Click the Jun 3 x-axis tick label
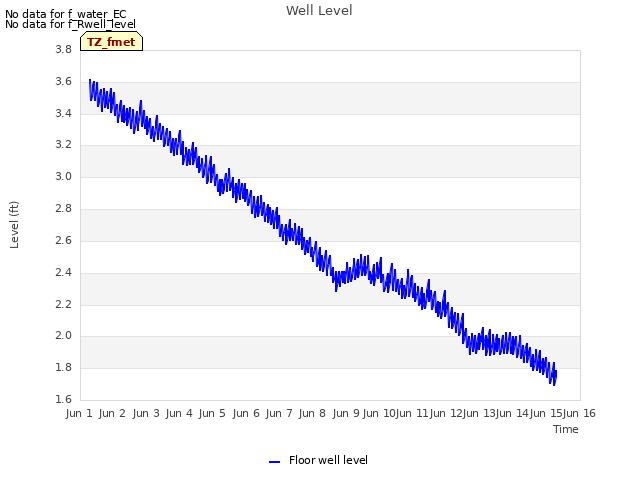 pyautogui.click(x=146, y=413)
